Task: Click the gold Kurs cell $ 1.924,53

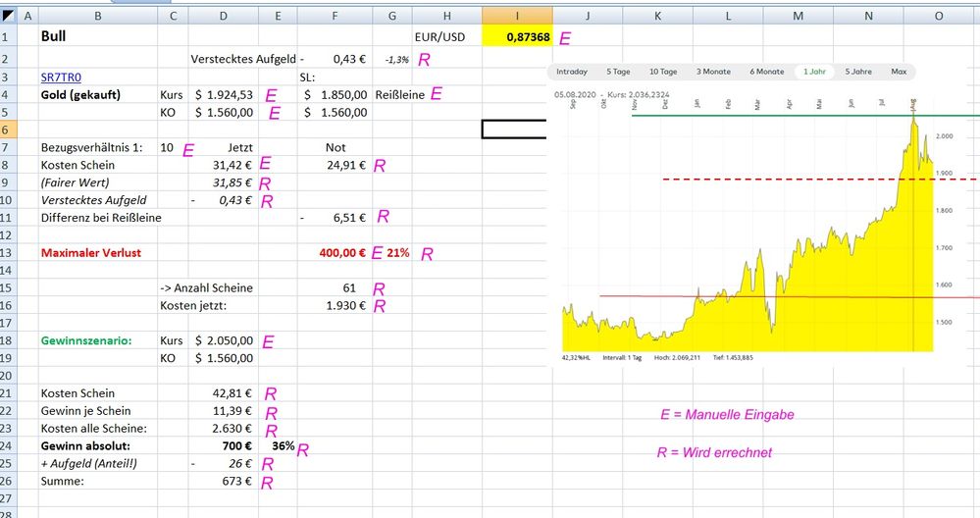Action: click(x=225, y=94)
